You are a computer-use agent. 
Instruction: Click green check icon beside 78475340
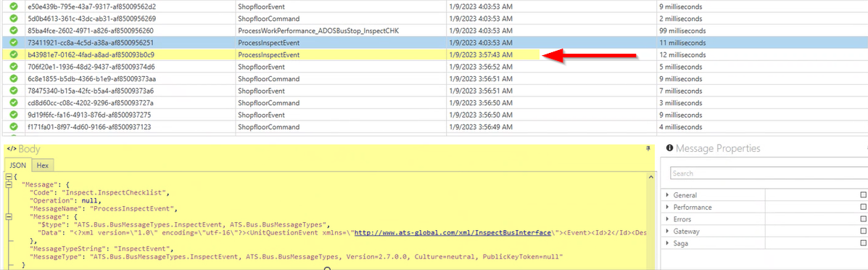pyautogui.click(x=14, y=91)
